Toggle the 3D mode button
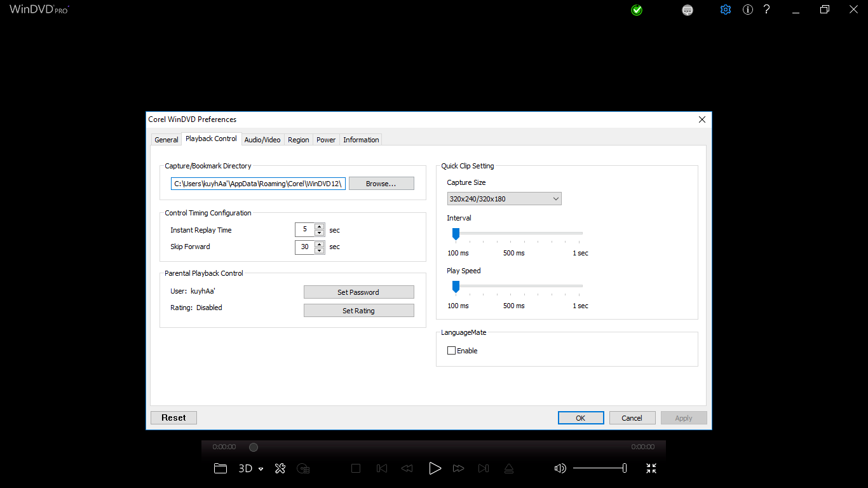The width and height of the screenshot is (868, 488). (x=245, y=468)
